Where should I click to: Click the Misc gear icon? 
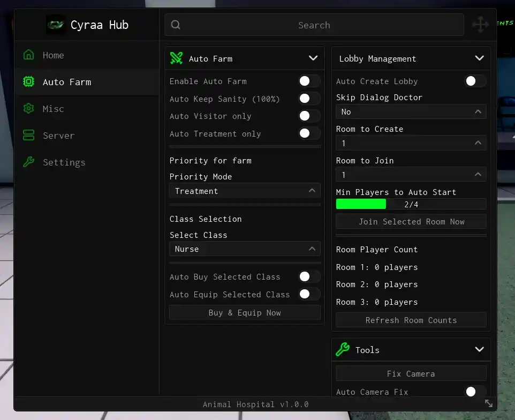coord(28,108)
